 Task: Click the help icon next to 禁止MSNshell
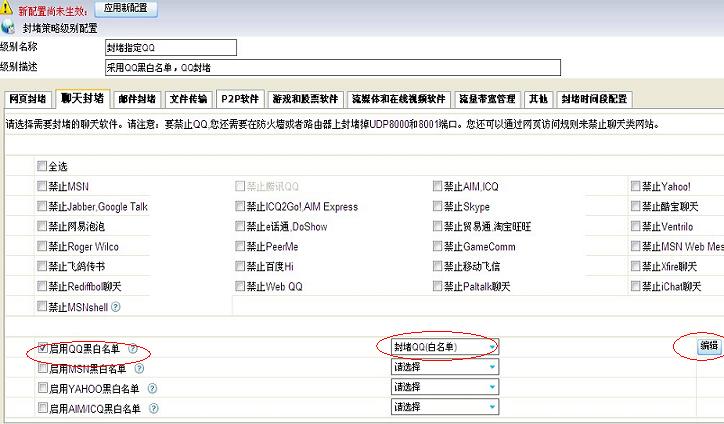tap(116, 307)
